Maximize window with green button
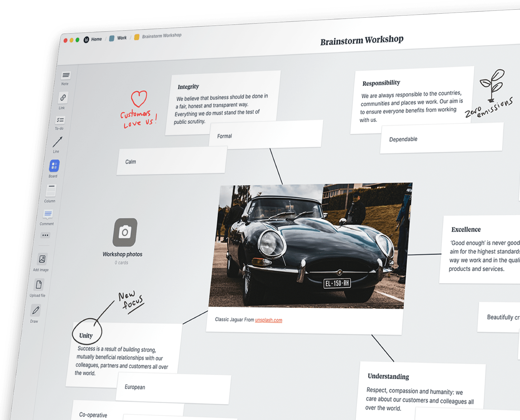 [x=77, y=40]
